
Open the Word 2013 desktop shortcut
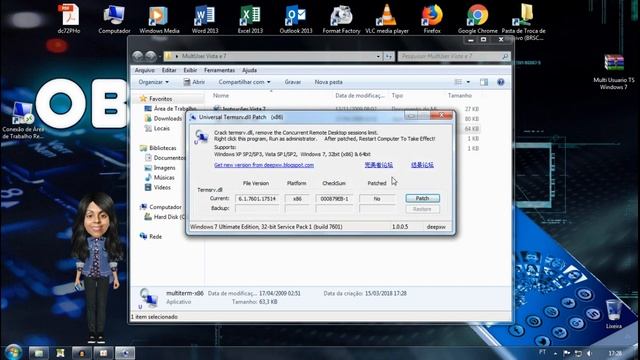pyautogui.click(x=205, y=18)
